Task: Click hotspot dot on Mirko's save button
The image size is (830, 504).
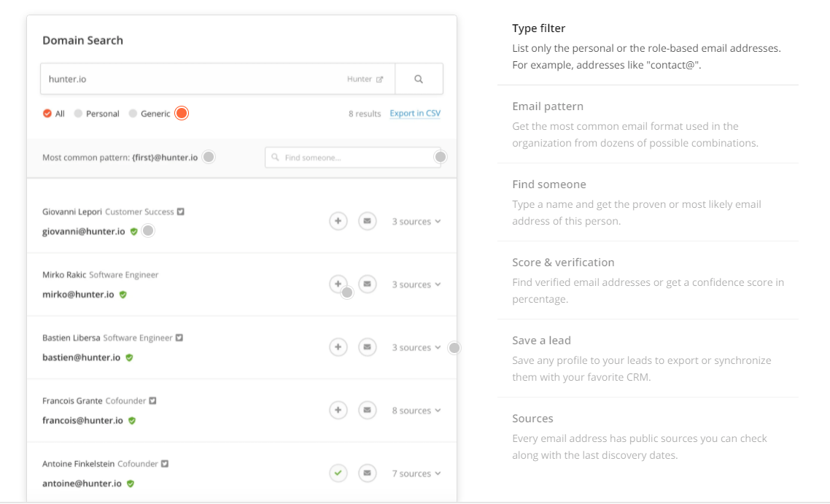Action: coord(347,292)
